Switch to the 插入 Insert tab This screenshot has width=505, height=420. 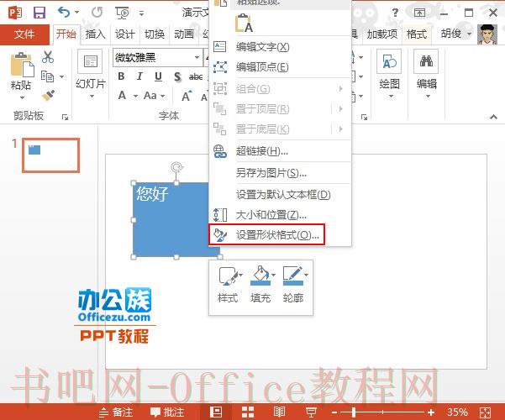pyautogui.click(x=95, y=34)
